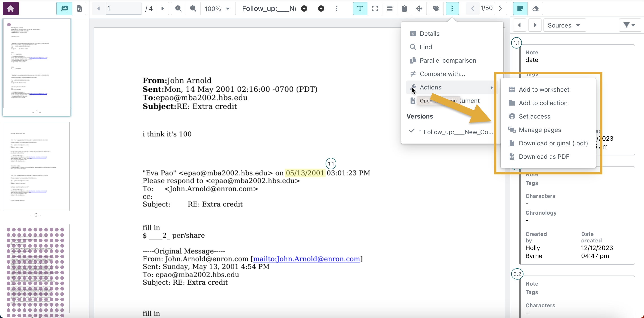Zoom out of the document
The image size is (644, 318).
click(193, 8)
